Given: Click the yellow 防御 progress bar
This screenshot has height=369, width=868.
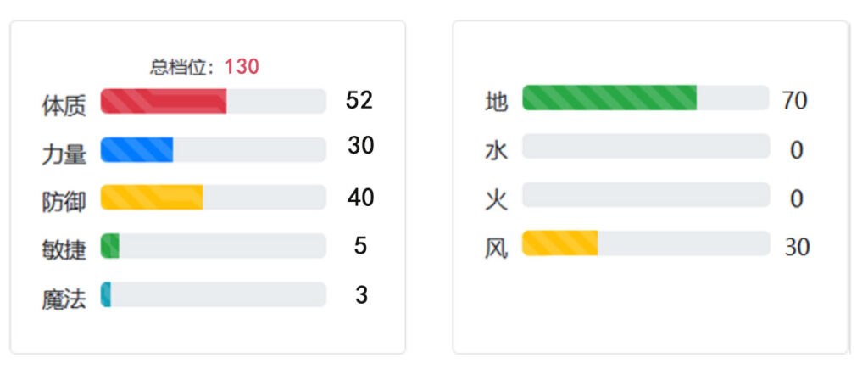Looking at the screenshot, I should point(213,198).
